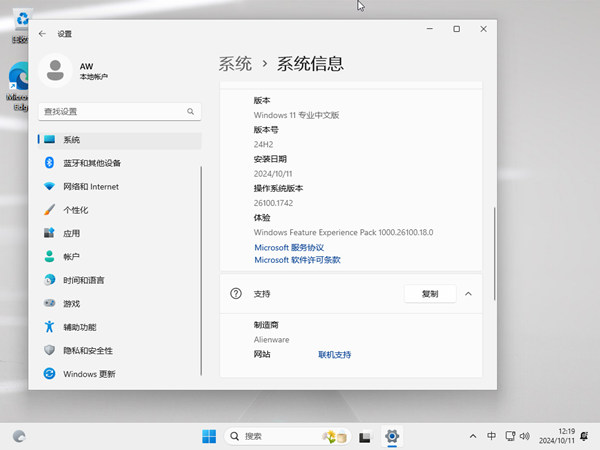Open 网络和 Internet settings
This screenshot has height=450, width=600.
120,186
